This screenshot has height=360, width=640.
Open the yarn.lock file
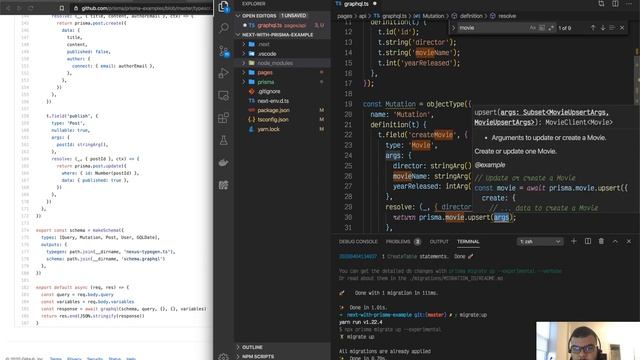pos(282,129)
